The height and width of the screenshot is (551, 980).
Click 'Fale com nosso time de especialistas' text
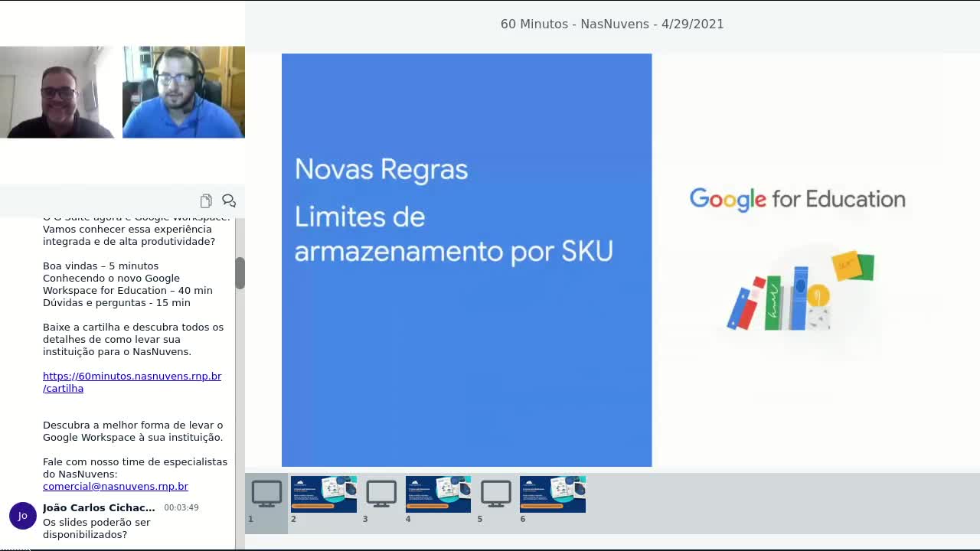tap(135, 468)
